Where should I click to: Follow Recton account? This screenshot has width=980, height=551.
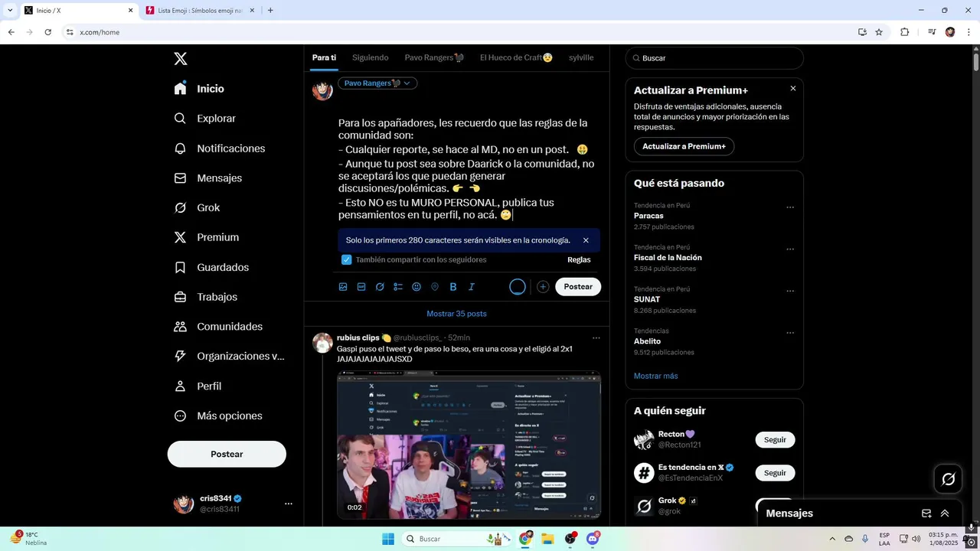pos(775,440)
